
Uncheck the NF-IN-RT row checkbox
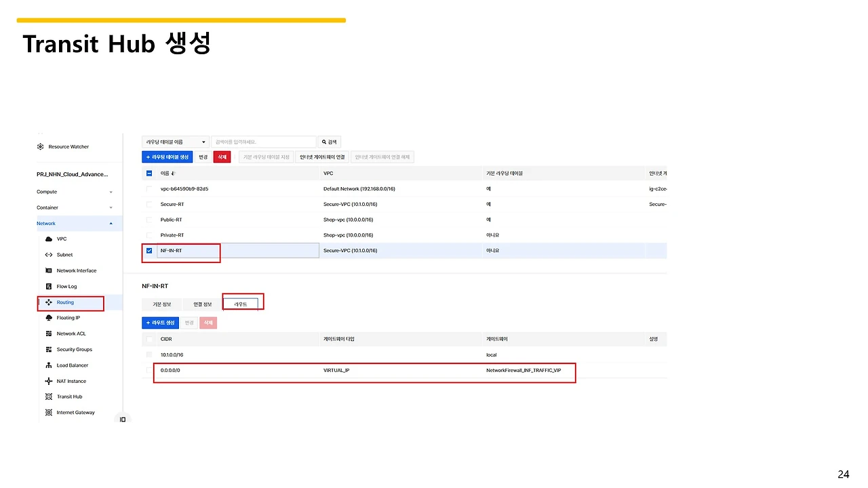[149, 251]
